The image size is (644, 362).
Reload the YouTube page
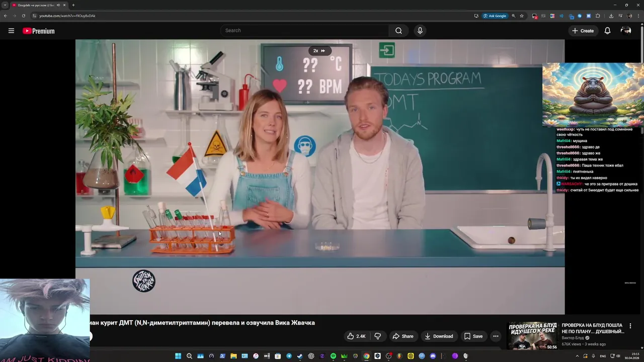[23, 16]
